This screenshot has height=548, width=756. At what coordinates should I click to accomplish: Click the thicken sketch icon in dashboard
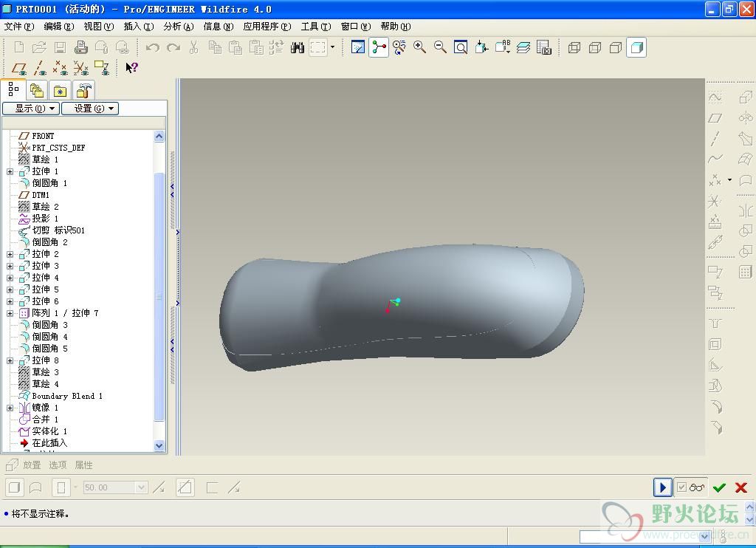pos(212,487)
